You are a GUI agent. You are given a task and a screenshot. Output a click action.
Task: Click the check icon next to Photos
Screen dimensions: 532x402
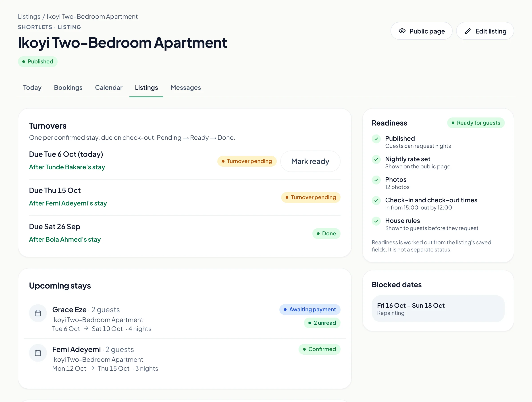pyautogui.click(x=376, y=180)
